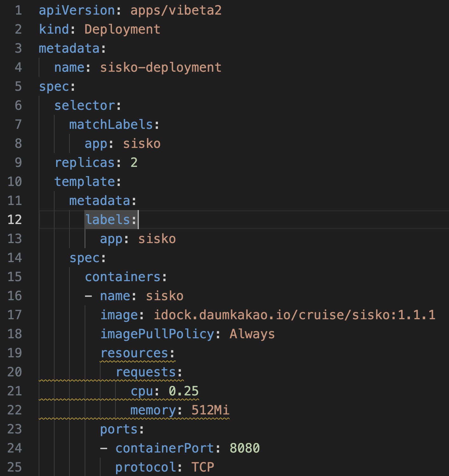Click the 'ports' key
Image resolution: width=449 pixels, height=476 pixels.
point(119,429)
